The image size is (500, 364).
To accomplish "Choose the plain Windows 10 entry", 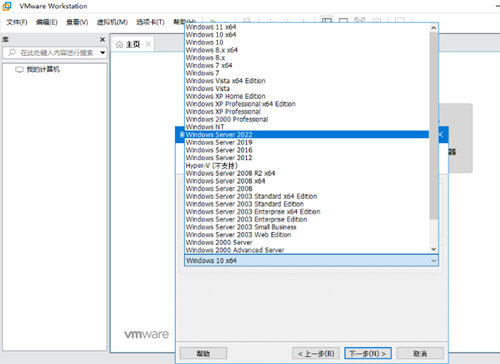I will click(307, 42).
